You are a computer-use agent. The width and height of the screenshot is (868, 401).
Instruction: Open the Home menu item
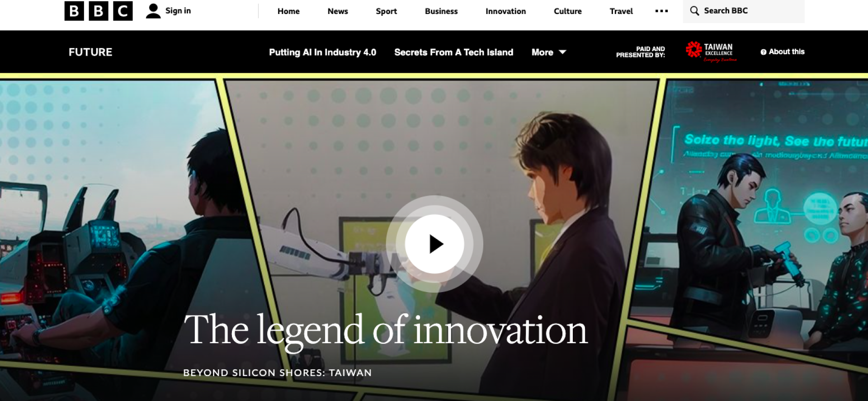click(288, 11)
